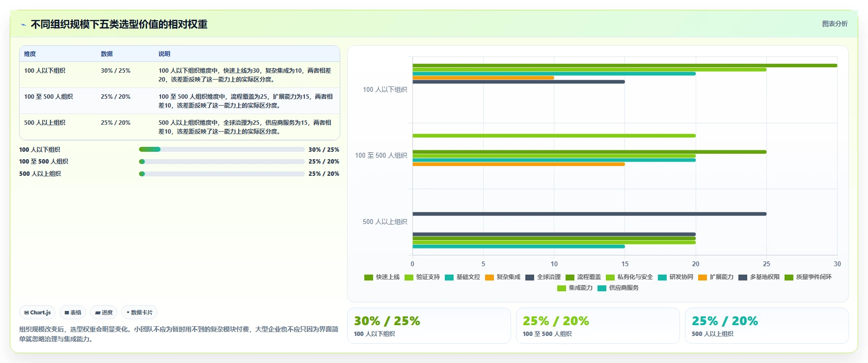Toggle the 流程覆盖 legend series
868x363 pixels.
click(x=583, y=277)
